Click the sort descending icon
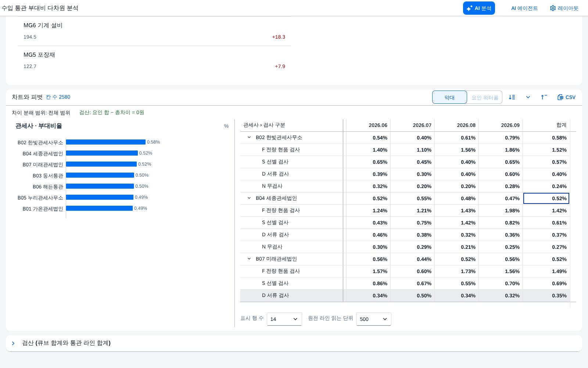The width and height of the screenshot is (588, 368). pos(512,97)
